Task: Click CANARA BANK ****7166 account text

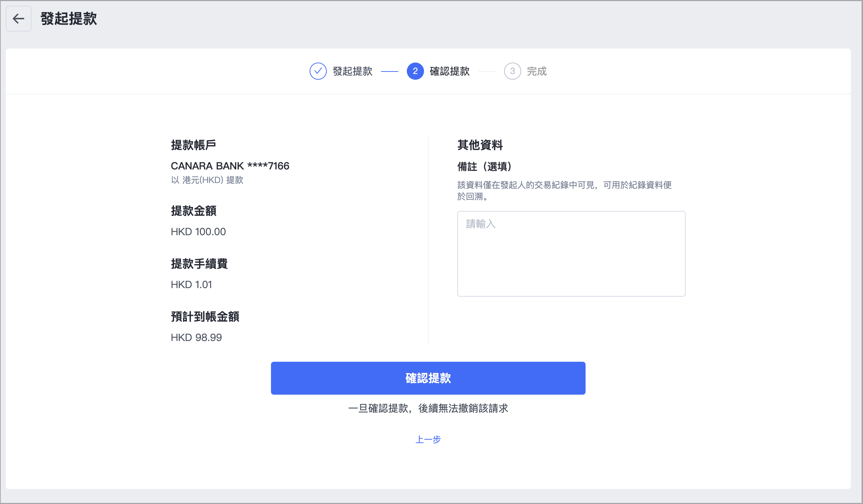Action: click(x=230, y=166)
